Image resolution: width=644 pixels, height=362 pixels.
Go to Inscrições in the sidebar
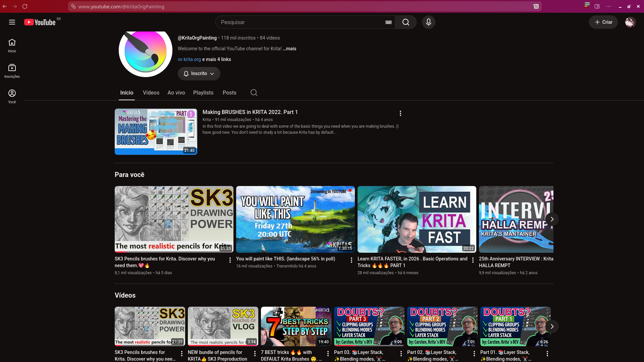(x=12, y=71)
